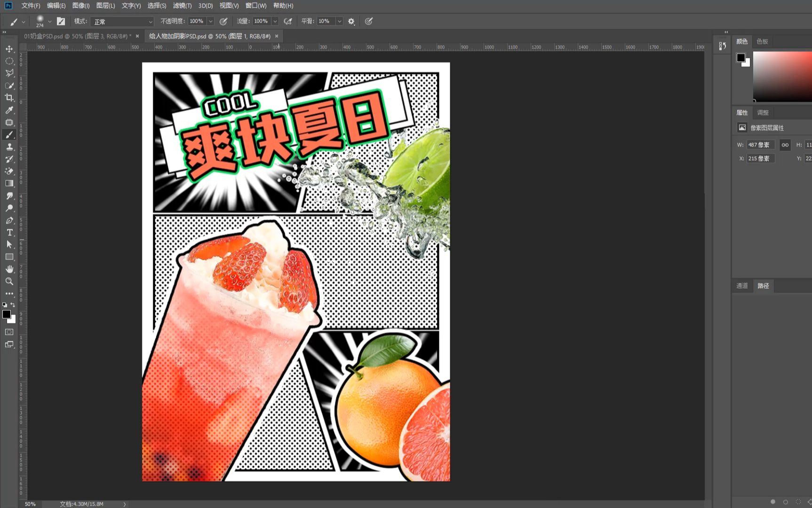Toggle pressure control for opacity
Image resolution: width=812 pixels, height=508 pixels.
[x=223, y=21]
